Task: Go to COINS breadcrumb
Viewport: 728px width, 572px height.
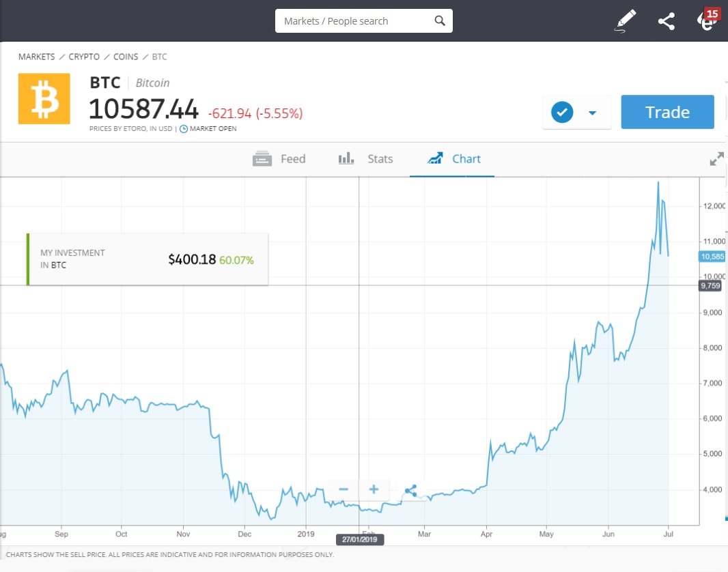Action: click(x=126, y=57)
